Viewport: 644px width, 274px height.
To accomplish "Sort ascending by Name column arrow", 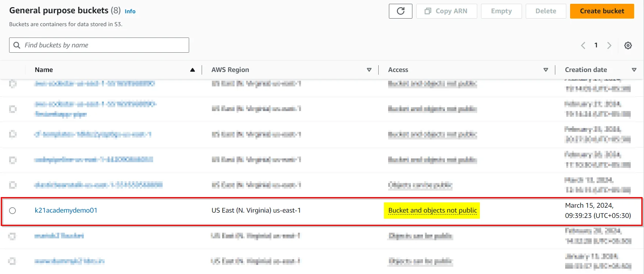I will coord(193,70).
